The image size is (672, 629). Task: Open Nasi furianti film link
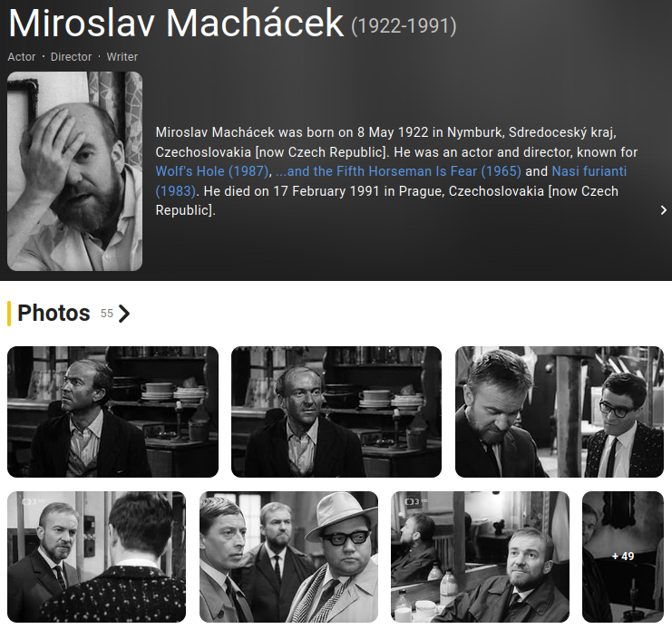[x=391, y=180]
